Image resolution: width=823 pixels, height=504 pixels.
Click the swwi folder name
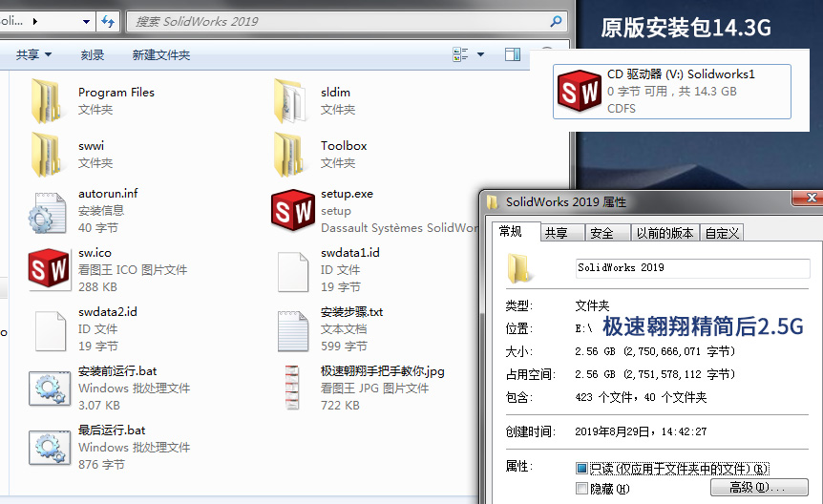92,146
